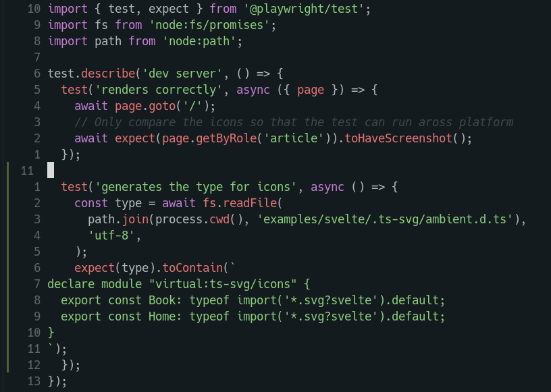Click the 'renders correctly' test name
This screenshot has width=551, height=392.
click(159, 90)
